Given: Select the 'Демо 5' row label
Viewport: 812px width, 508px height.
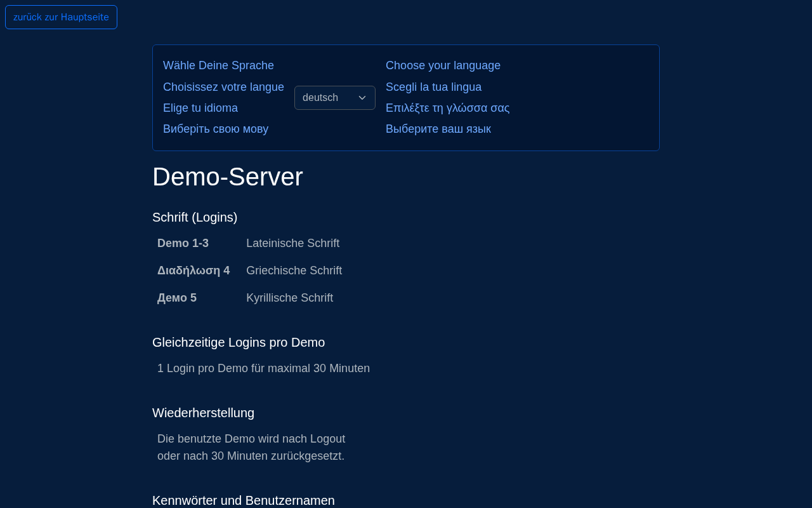Looking at the screenshot, I should [x=177, y=298].
